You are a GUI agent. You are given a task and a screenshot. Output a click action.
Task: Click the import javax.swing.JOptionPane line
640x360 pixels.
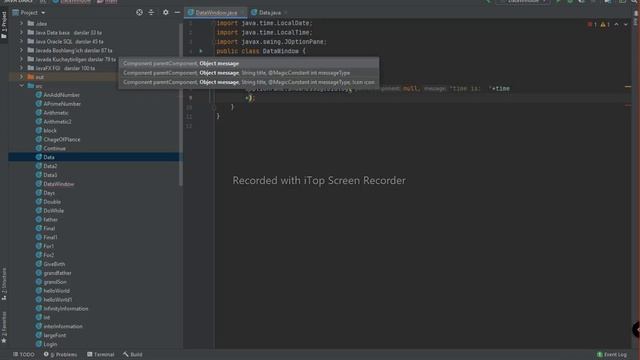(271, 42)
